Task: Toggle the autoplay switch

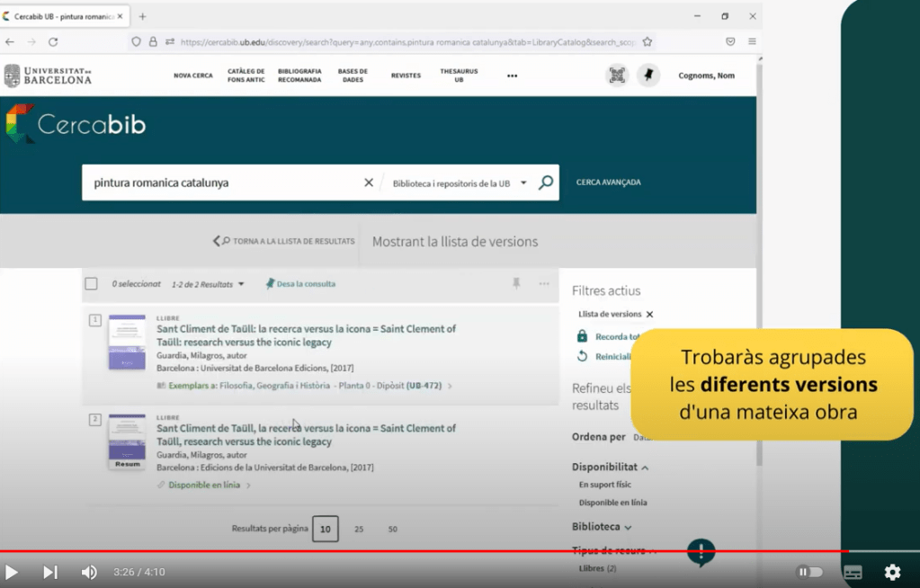Action: 809,572
